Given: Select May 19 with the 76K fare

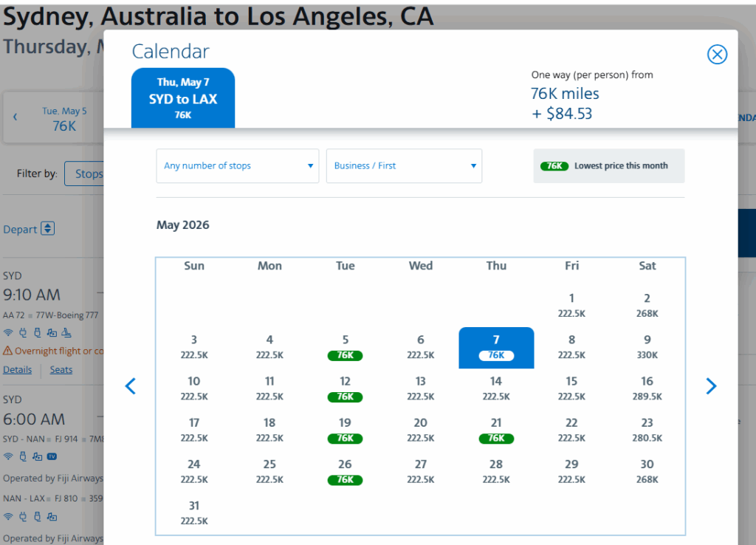Looking at the screenshot, I should coord(345,430).
